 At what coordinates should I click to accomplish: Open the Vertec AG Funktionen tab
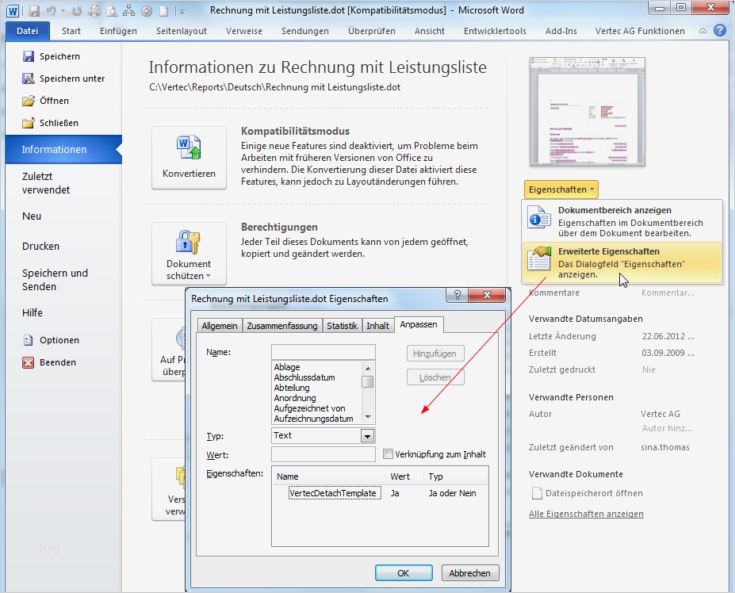(x=640, y=31)
